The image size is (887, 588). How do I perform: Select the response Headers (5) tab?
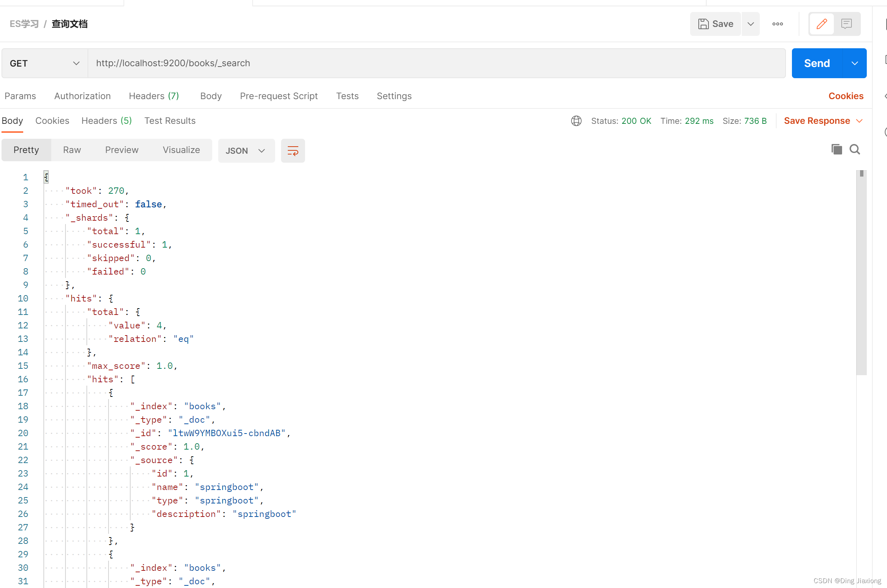pos(107,121)
